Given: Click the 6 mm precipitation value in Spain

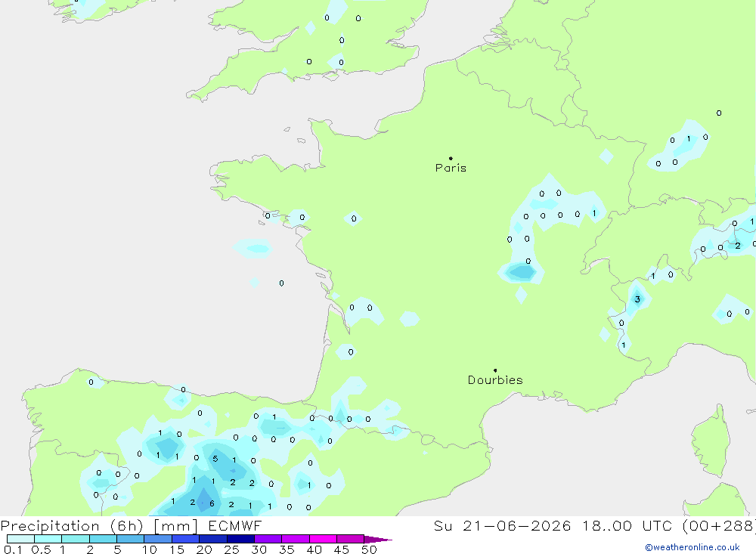Looking at the screenshot, I should point(212,503).
